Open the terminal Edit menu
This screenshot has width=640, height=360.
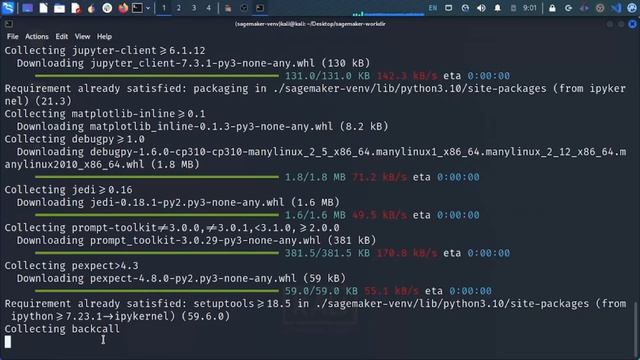[62, 36]
